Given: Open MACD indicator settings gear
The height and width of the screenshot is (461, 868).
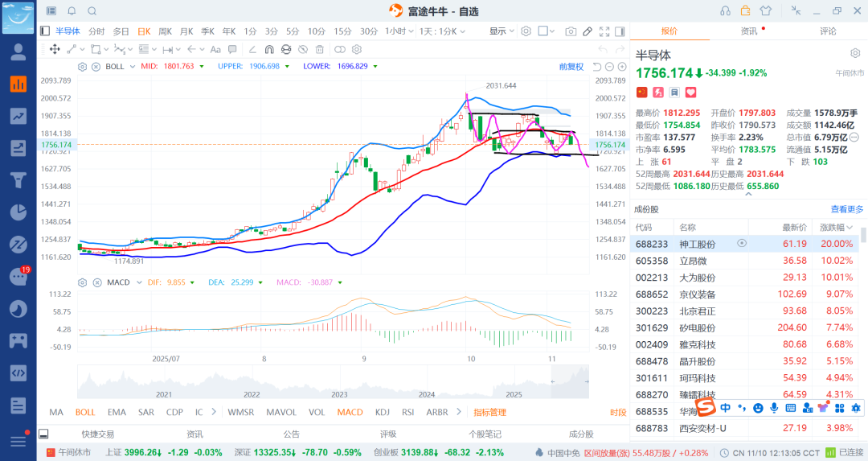Looking at the screenshot, I should (82, 282).
